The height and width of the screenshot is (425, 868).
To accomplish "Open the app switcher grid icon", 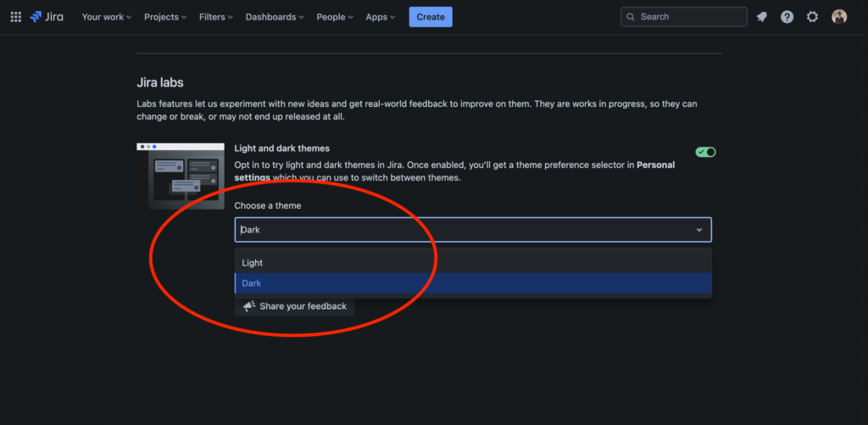I will tap(16, 17).
